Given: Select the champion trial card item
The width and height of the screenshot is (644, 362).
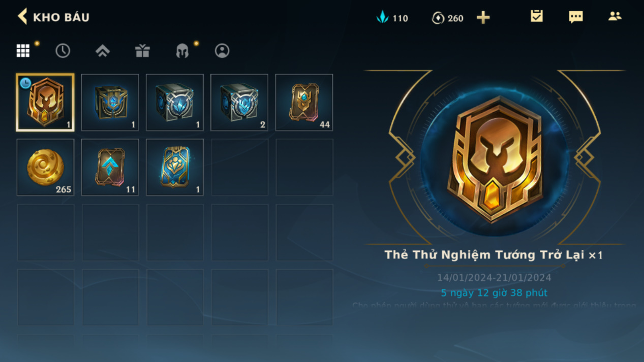Looking at the screenshot, I should tap(45, 102).
